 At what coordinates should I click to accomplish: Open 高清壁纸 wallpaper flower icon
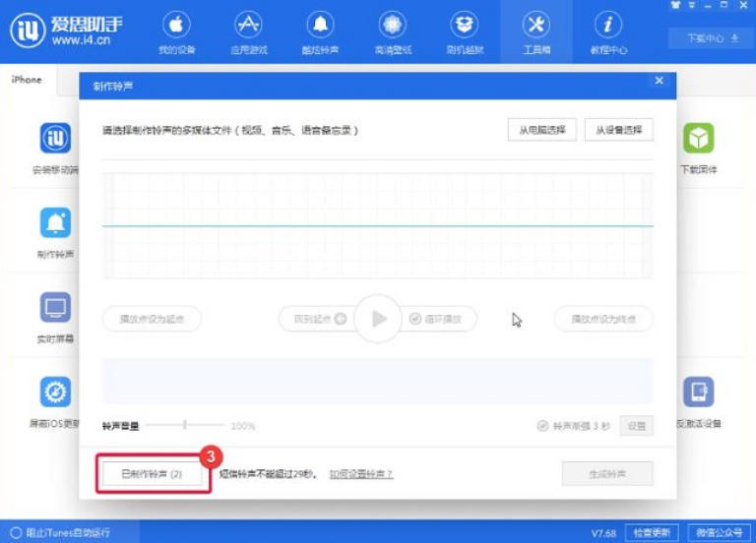(x=393, y=24)
